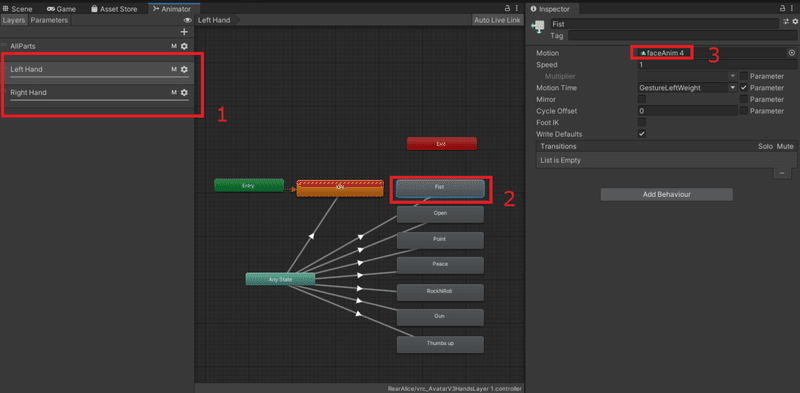Select the Gun state node

coord(440,317)
